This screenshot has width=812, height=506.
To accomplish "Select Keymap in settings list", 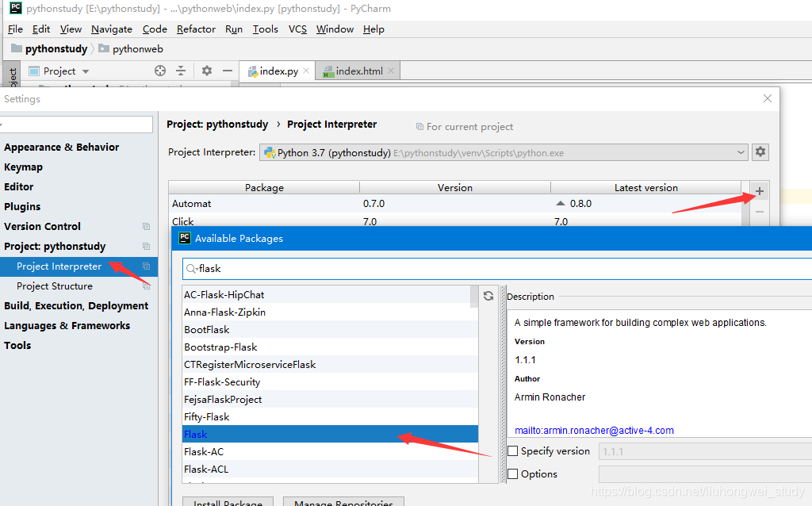I will (23, 167).
